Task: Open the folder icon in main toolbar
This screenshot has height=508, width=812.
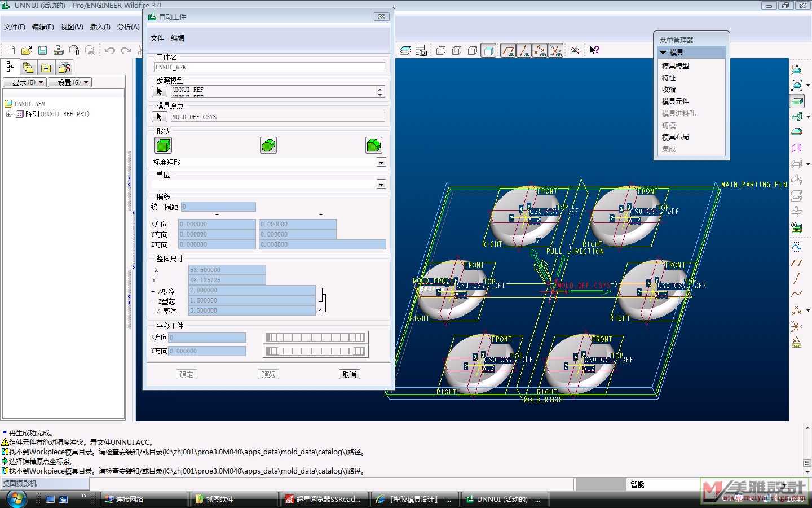Action: coord(27,50)
